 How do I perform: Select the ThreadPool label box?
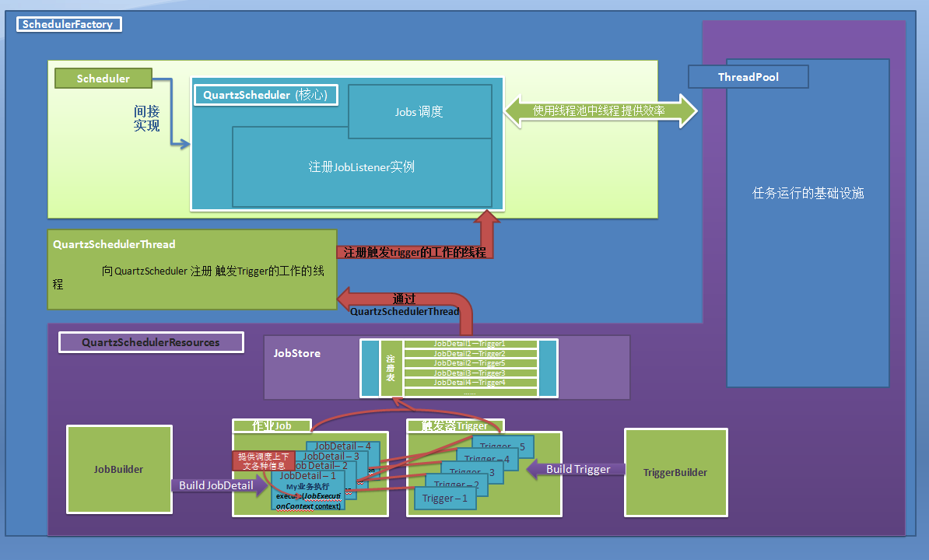[x=748, y=77]
